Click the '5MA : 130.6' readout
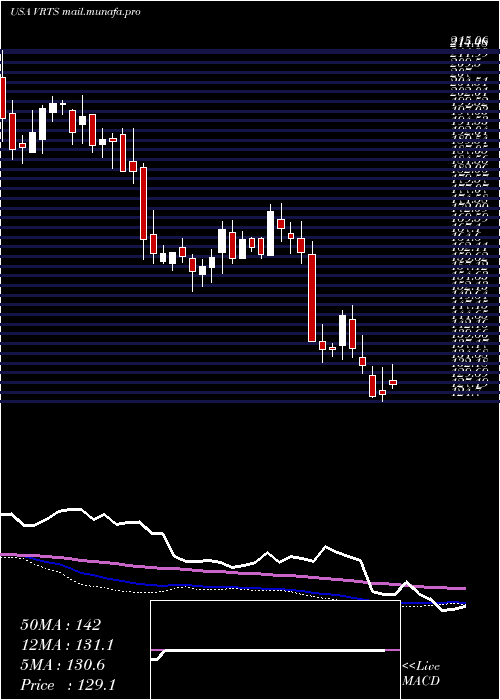This screenshot has height=700, width=500. point(62,665)
